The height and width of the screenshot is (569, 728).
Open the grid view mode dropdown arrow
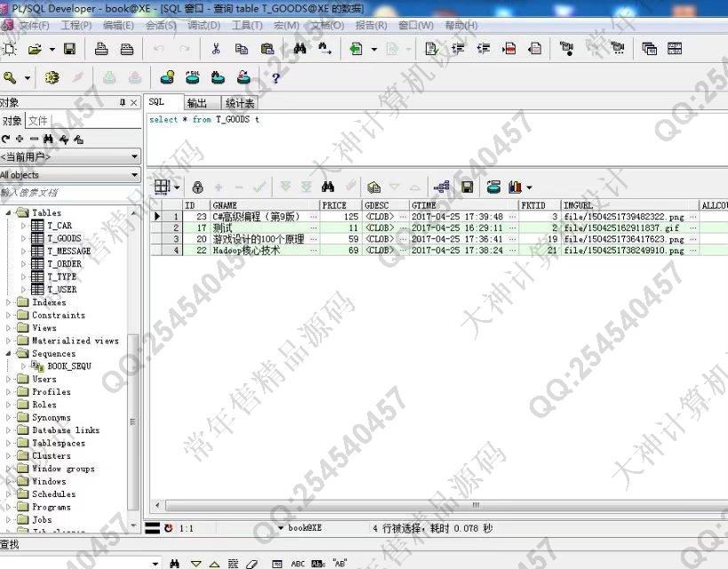(177, 188)
